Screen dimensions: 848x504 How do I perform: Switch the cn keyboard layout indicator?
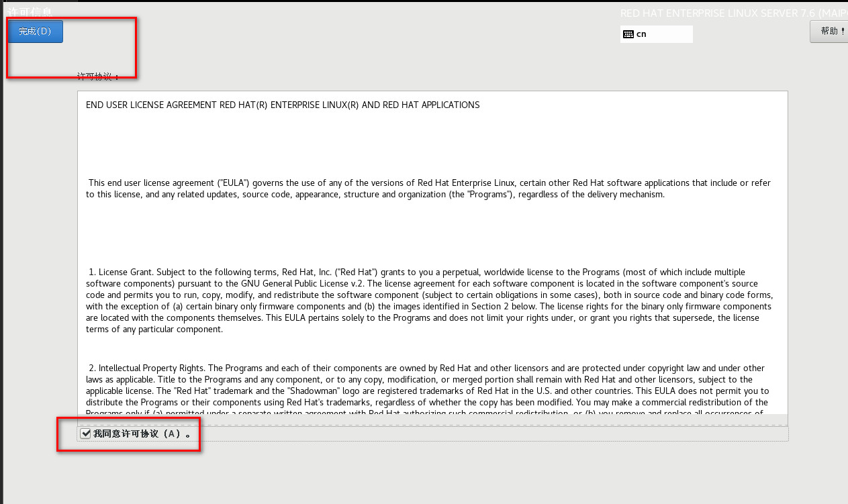pyautogui.click(x=641, y=34)
